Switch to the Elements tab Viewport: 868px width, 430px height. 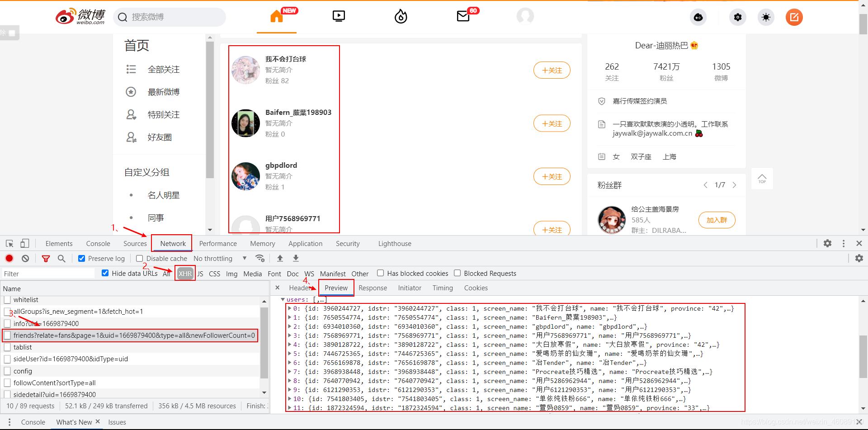click(x=59, y=243)
